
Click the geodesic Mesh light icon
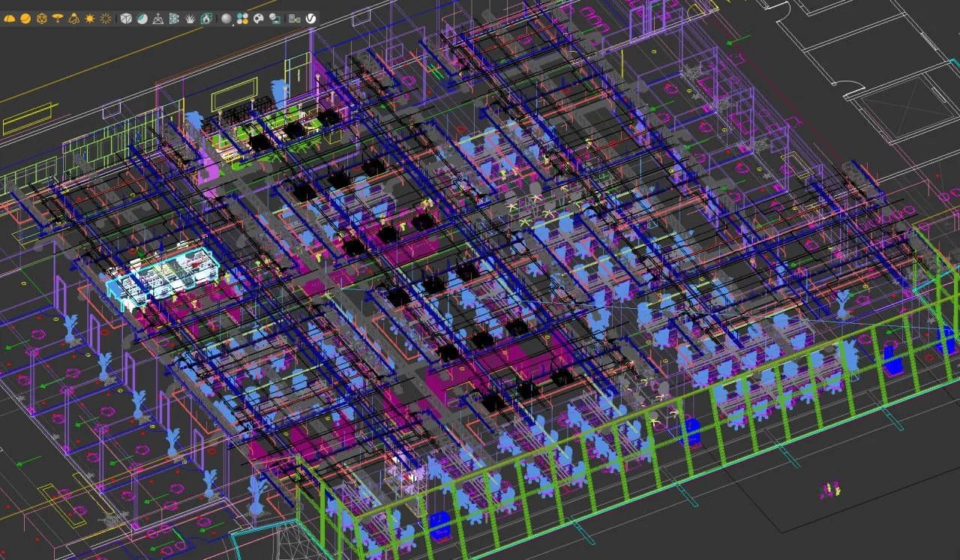42,18
